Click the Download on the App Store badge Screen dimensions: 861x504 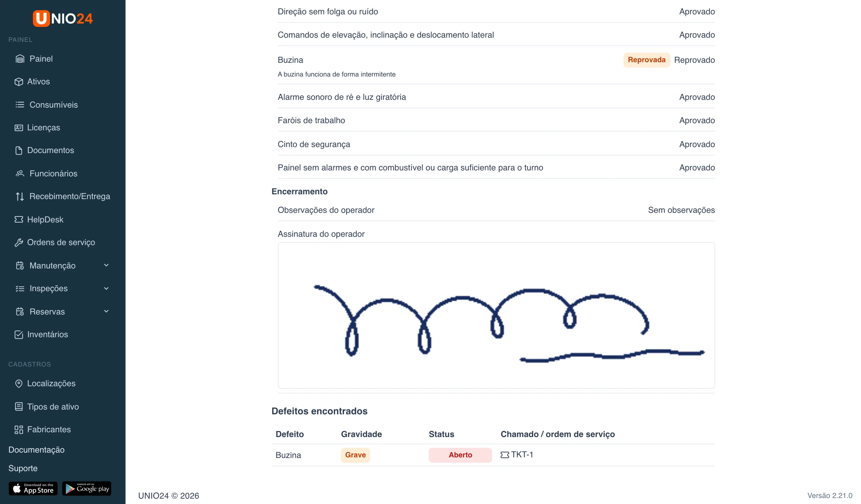point(33,488)
